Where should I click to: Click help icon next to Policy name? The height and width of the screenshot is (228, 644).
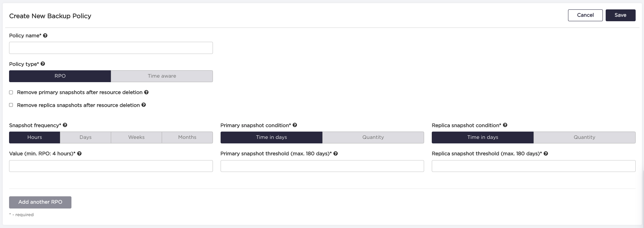click(45, 36)
